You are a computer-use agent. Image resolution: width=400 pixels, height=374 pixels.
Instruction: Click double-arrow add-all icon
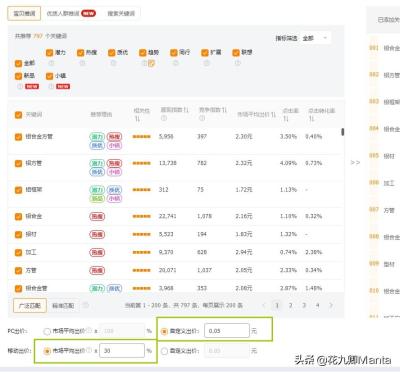[x=355, y=163]
